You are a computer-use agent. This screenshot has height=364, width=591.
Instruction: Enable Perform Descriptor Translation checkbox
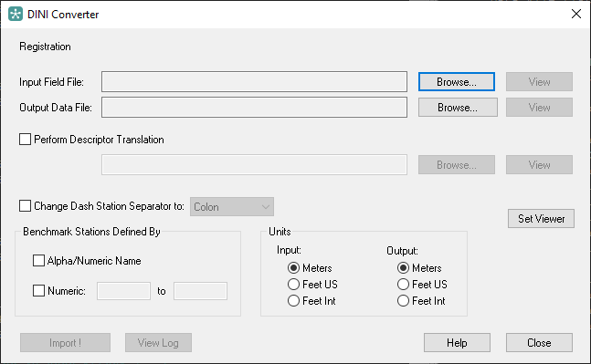(x=25, y=140)
